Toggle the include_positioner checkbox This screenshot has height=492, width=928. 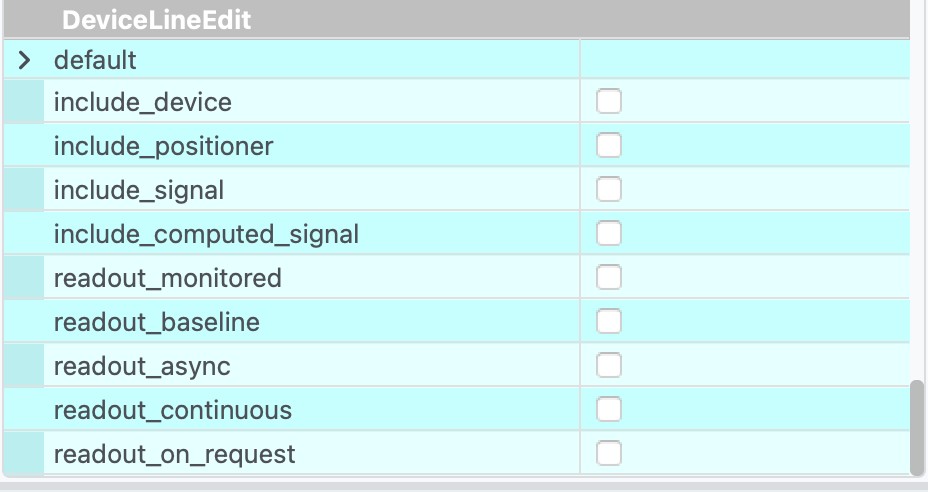pos(608,146)
